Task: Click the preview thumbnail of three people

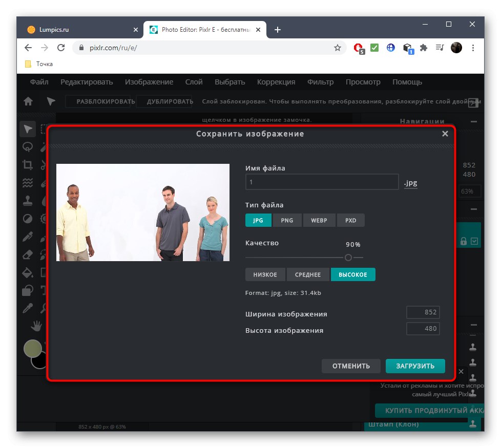Action: pos(143,212)
